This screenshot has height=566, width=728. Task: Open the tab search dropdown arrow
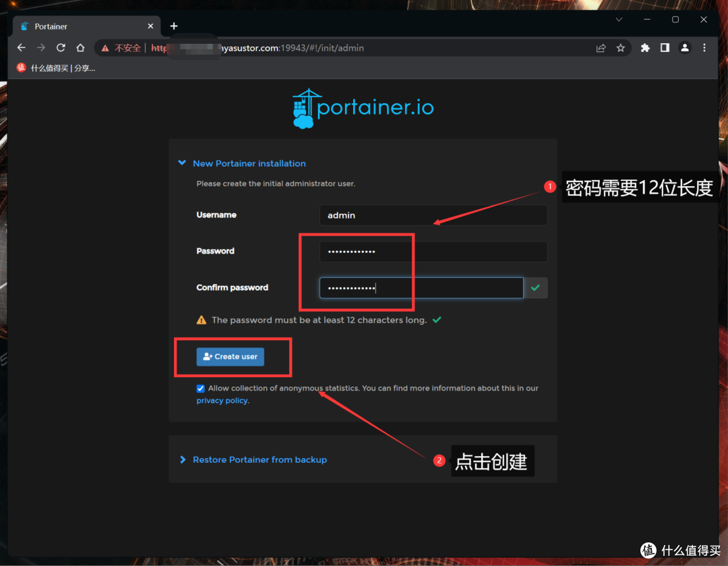click(619, 20)
